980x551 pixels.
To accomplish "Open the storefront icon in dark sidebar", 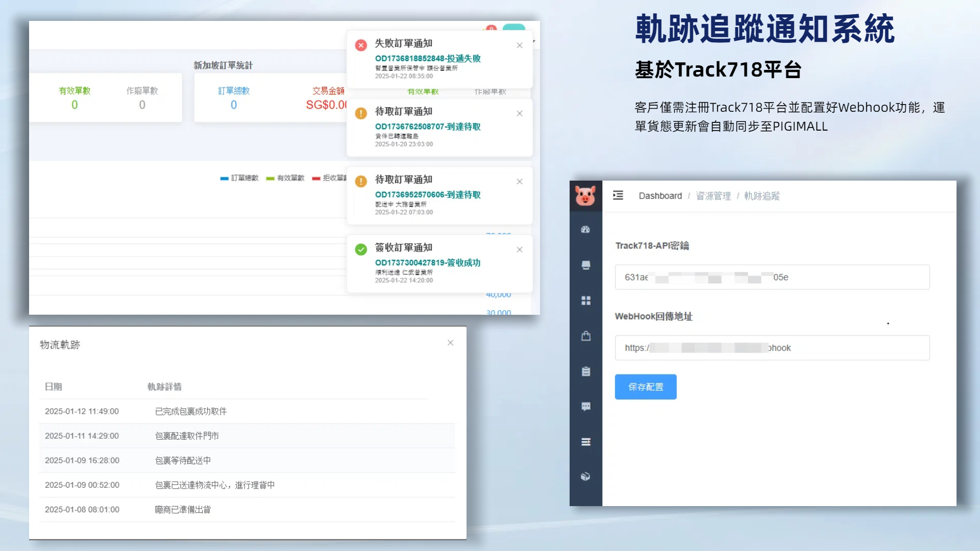I will [585, 265].
